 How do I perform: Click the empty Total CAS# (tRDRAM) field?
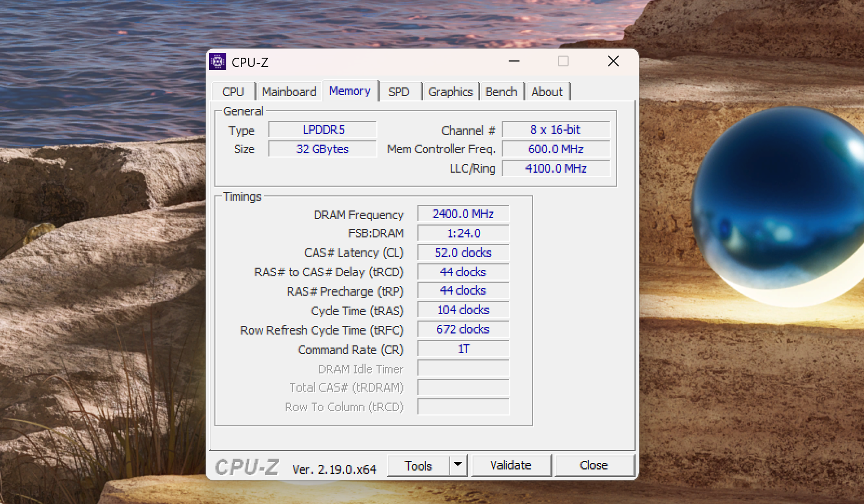click(x=463, y=387)
